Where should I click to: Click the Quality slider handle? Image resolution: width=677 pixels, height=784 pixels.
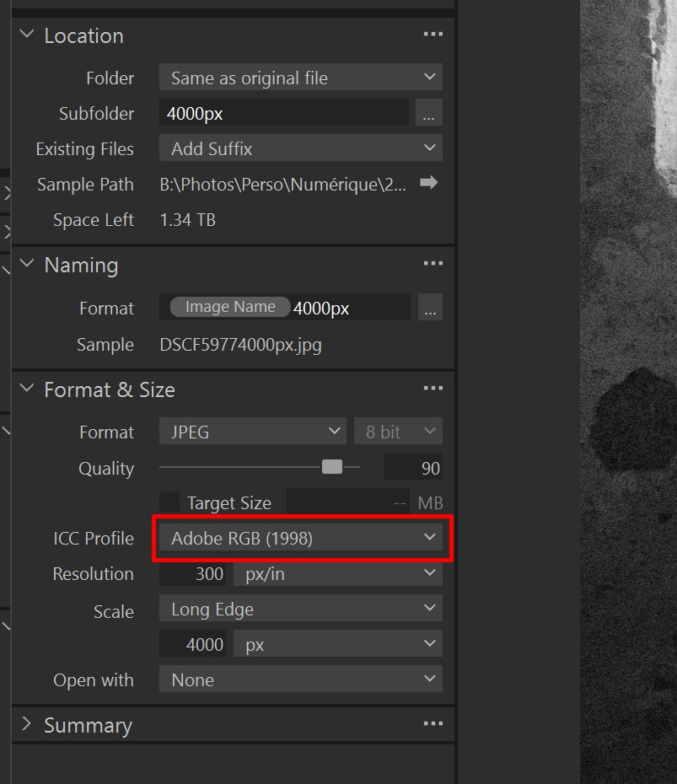[x=332, y=467]
